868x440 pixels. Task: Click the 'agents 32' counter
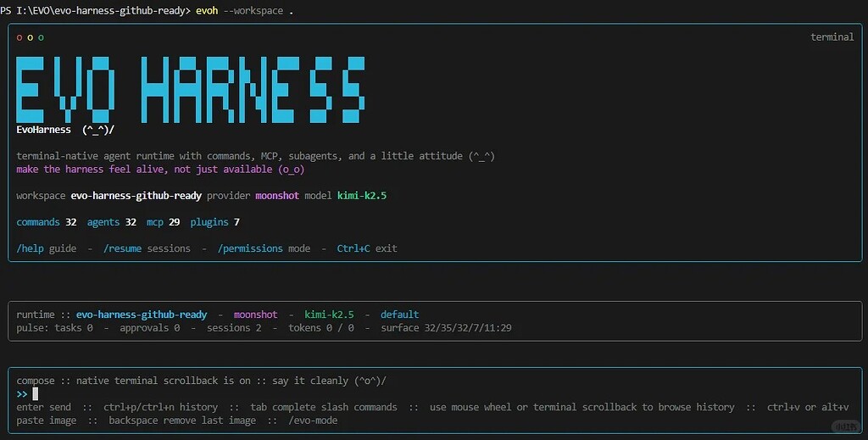112,222
